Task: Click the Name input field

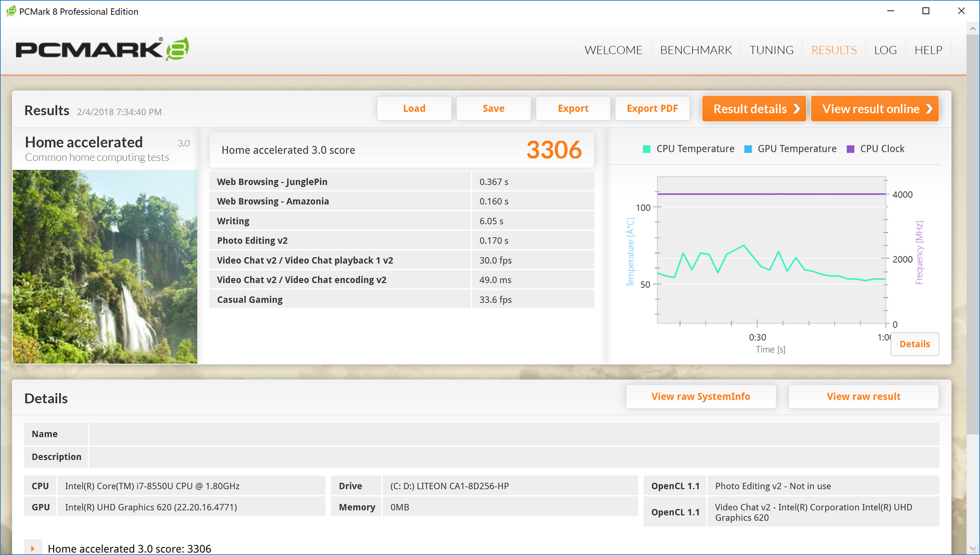Action: tap(513, 434)
